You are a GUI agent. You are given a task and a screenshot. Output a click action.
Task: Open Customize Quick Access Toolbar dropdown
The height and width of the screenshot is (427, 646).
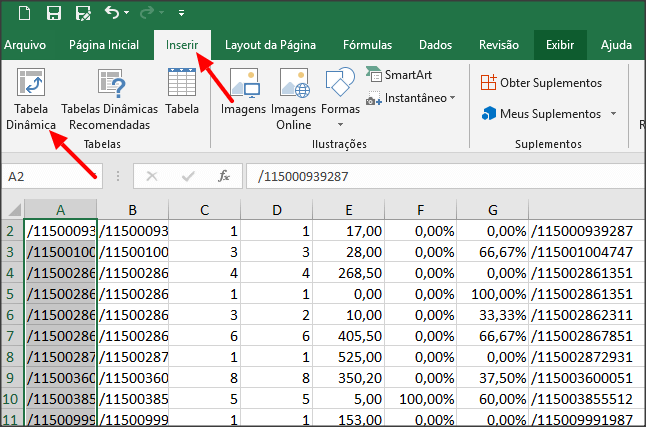181,13
